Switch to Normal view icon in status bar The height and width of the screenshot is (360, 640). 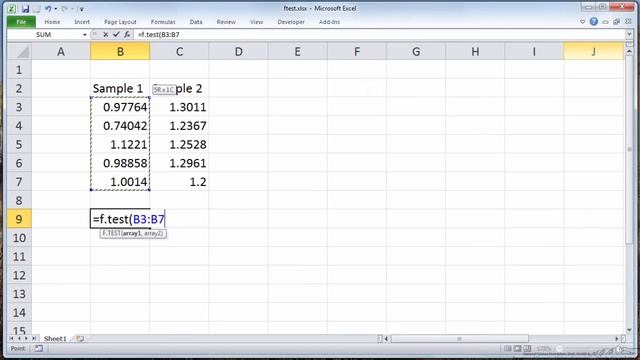(508, 349)
